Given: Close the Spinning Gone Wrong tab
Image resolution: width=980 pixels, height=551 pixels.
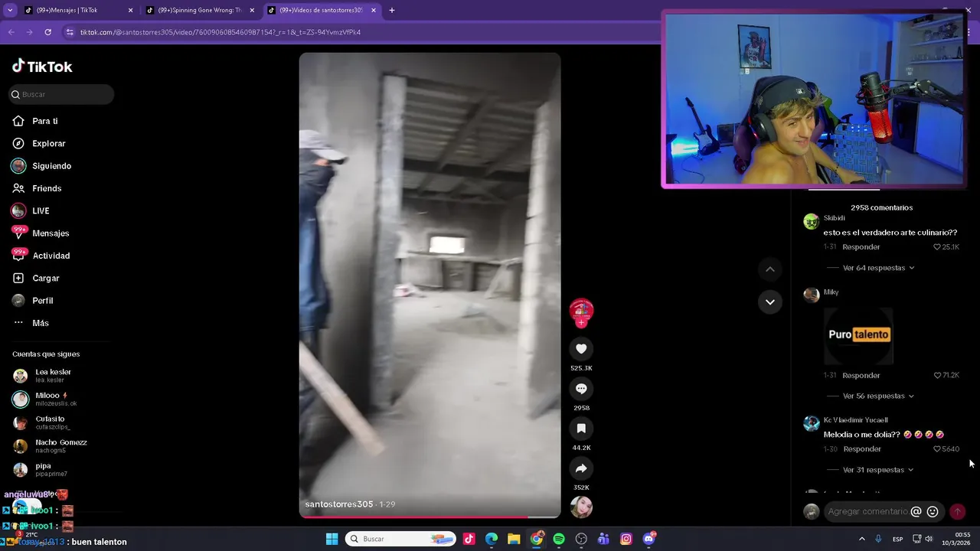Looking at the screenshot, I should point(252,11).
